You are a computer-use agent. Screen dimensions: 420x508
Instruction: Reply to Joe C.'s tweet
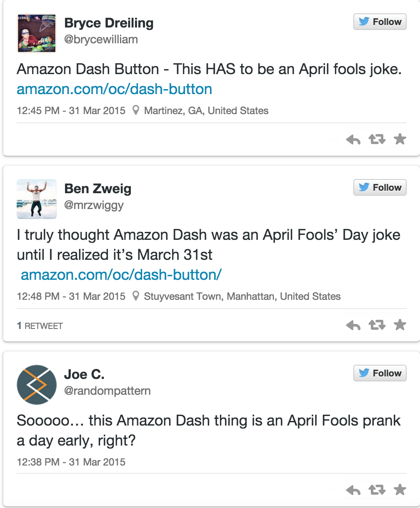point(353,491)
